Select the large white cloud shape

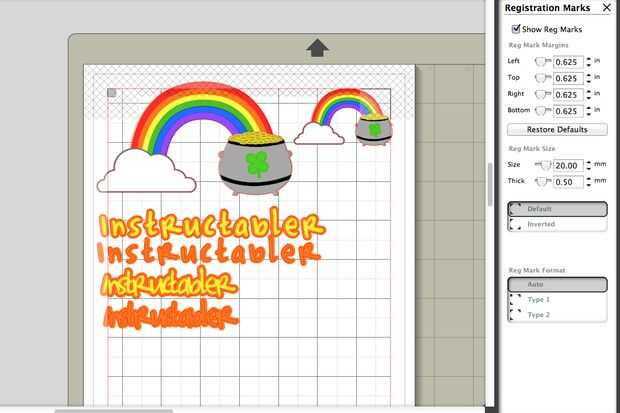click(x=146, y=172)
